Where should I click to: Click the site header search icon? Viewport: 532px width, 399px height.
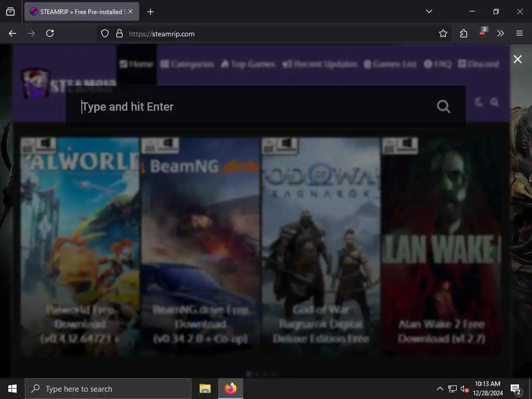pyautogui.click(x=495, y=102)
